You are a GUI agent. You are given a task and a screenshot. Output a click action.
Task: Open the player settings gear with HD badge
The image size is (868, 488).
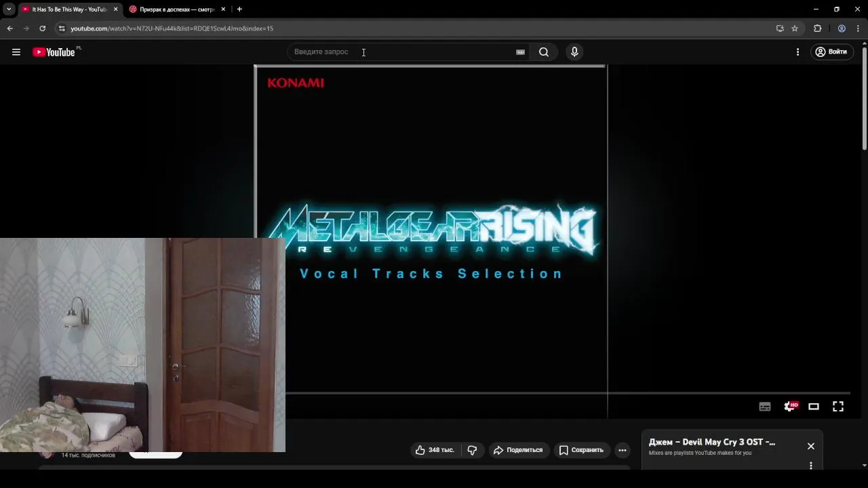click(790, 407)
